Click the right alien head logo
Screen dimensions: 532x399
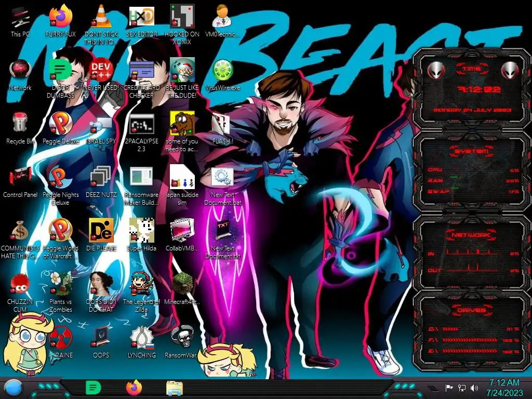pos(510,71)
